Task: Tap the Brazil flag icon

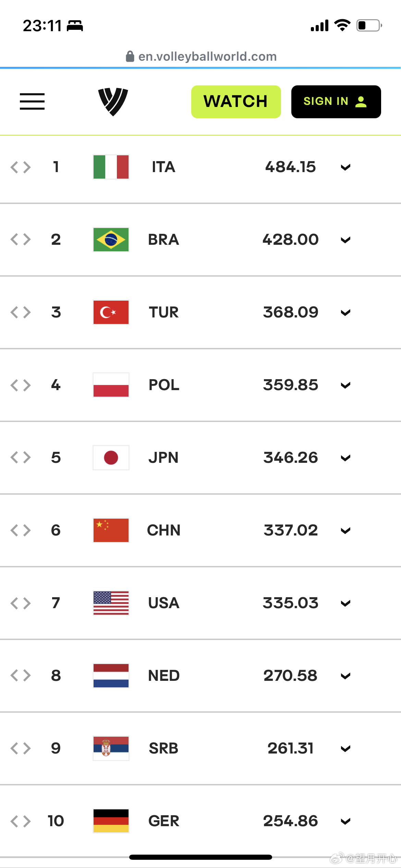Action: 111,240
